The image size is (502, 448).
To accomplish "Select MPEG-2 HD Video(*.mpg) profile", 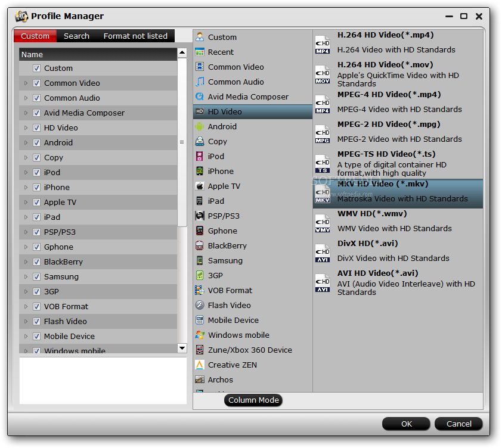I will point(398,134).
